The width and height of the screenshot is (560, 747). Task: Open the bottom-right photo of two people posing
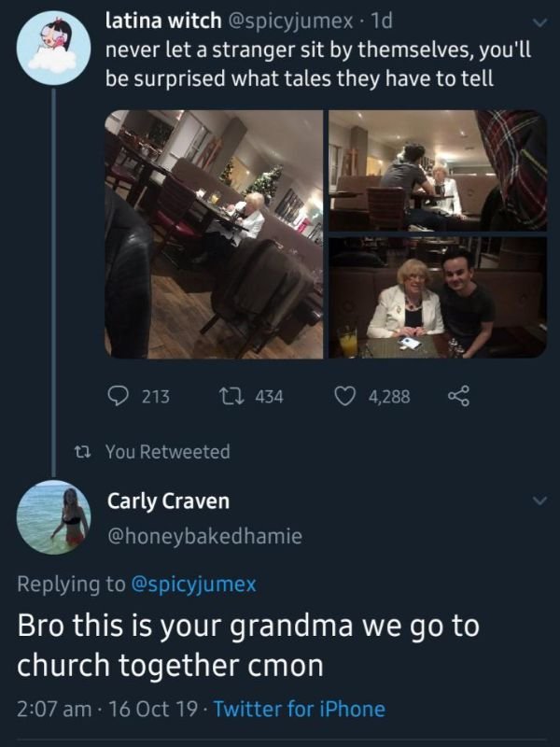pos(438,297)
